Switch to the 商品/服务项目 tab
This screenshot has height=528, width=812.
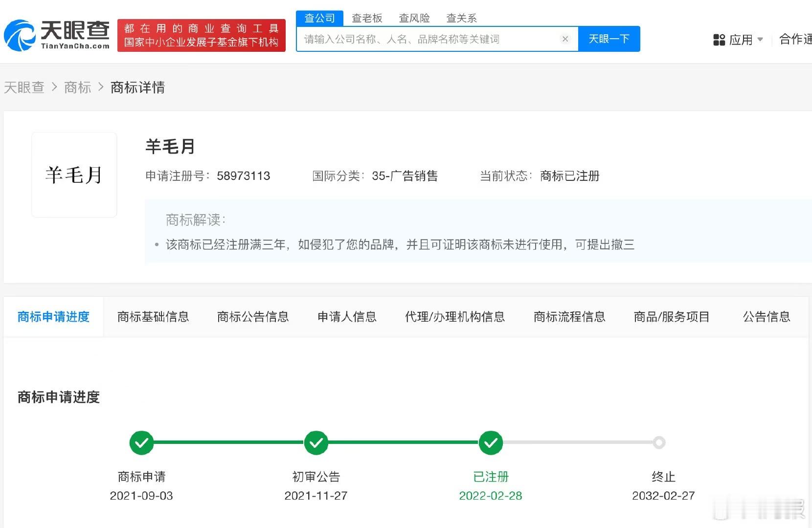672,317
